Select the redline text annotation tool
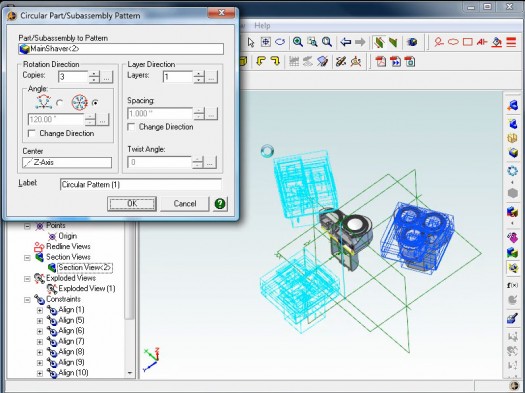 pyautogui.click(x=482, y=42)
